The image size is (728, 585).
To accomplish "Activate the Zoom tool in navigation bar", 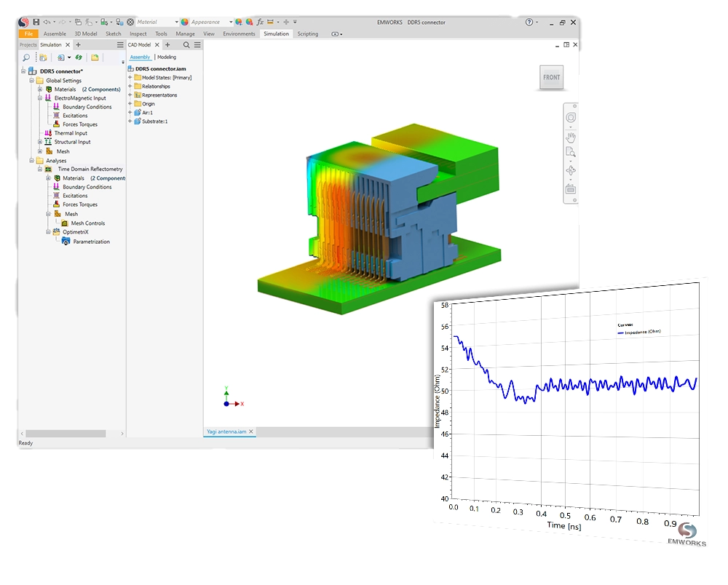I will [571, 153].
